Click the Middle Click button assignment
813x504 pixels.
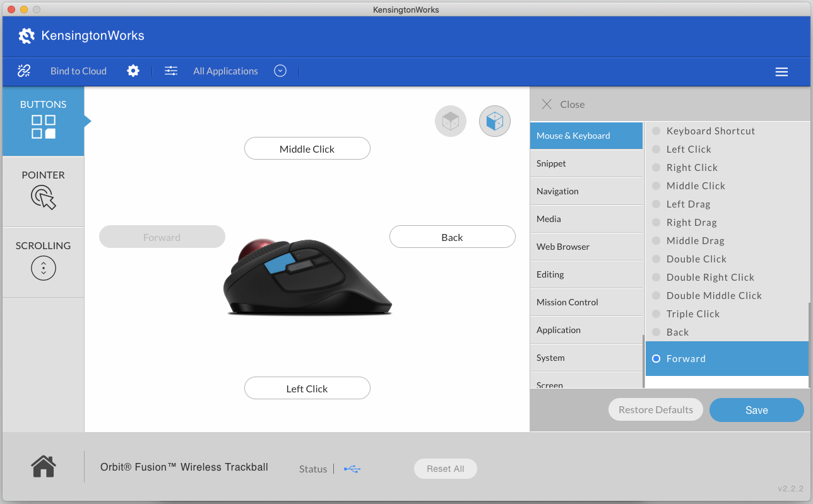(x=307, y=149)
